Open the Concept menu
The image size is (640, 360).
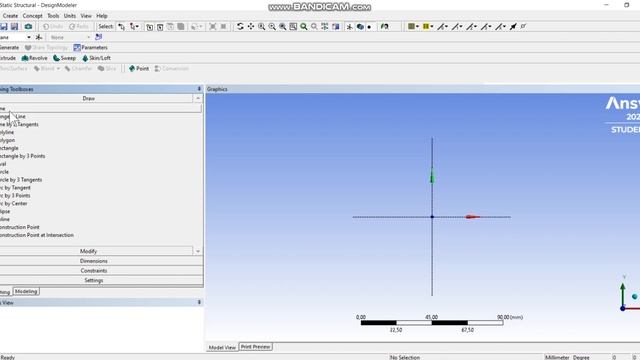pyautogui.click(x=32, y=16)
